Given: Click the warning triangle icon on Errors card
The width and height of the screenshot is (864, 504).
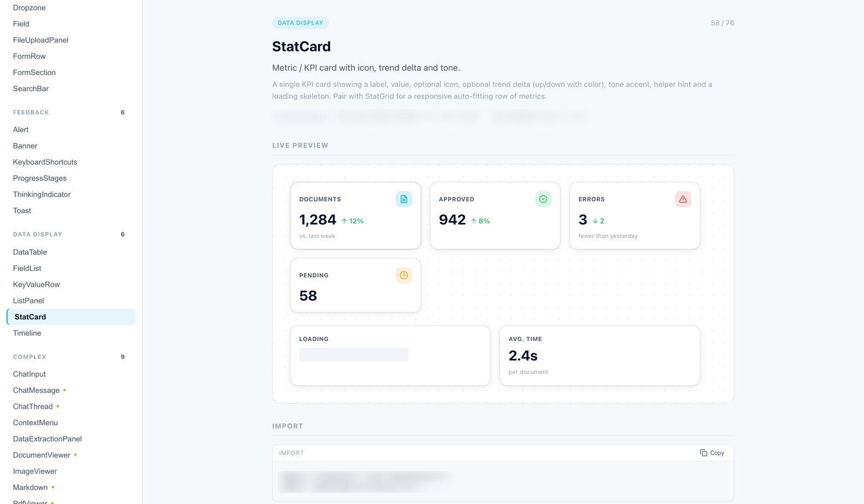Looking at the screenshot, I should [683, 199].
